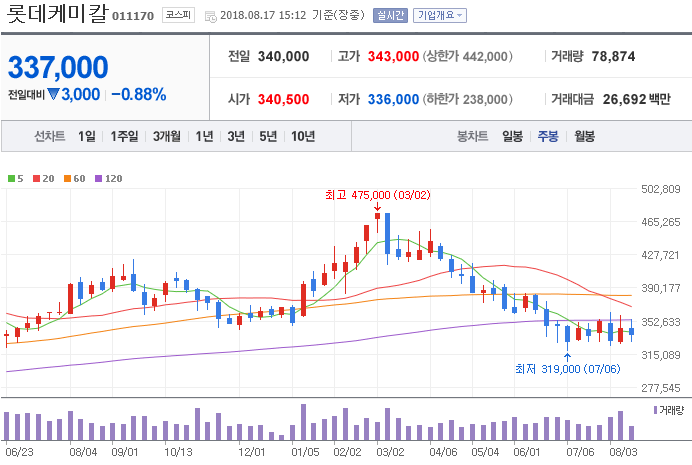
Task: Select the 5년 line chart tab
Action: click(268, 136)
